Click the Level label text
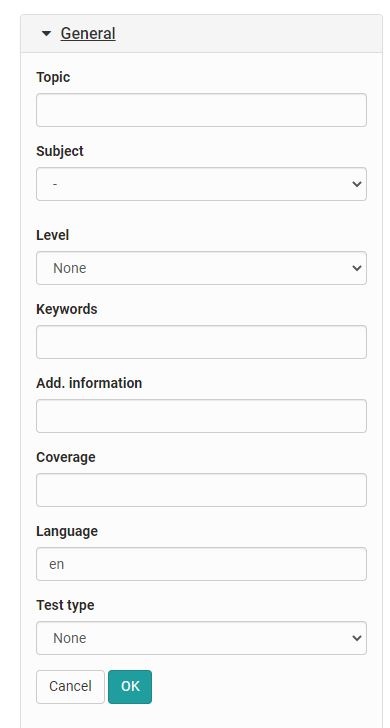This screenshot has height=728, width=390. coord(52,235)
